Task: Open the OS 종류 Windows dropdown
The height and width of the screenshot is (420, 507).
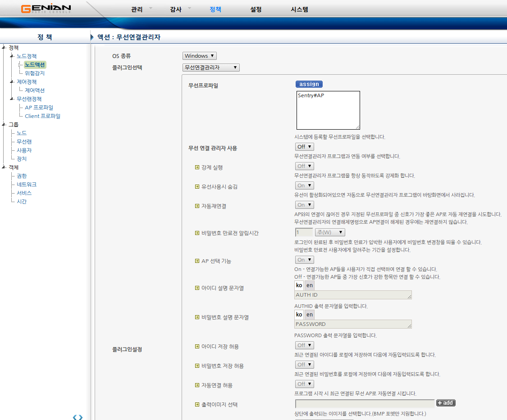Action: pyautogui.click(x=199, y=56)
